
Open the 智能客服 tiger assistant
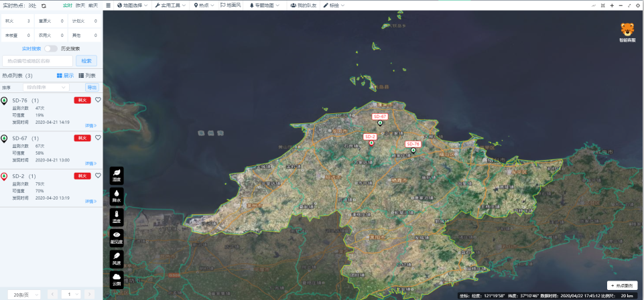coord(627,32)
